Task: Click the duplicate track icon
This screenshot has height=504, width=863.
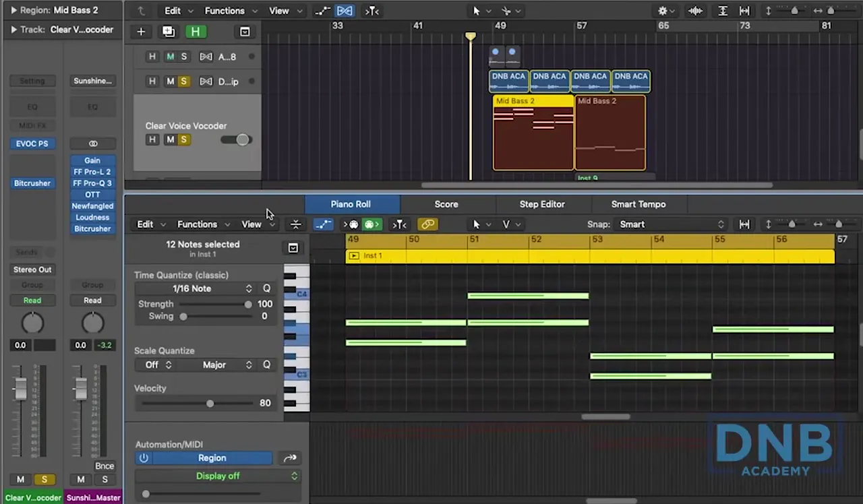Action: click(x=168, y=32)
